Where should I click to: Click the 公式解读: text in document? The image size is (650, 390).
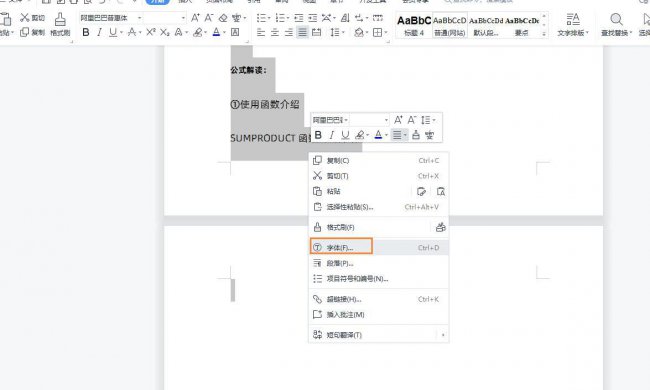(x=248, y=70)
